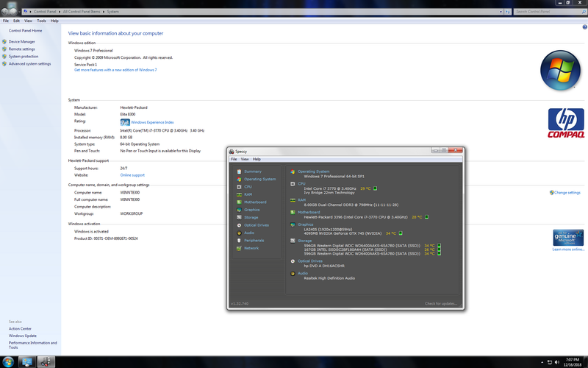Click the volume speaker icon in the system tray
Image resolution: width=588 pixels, height=368 pixels.
point(557,362)
